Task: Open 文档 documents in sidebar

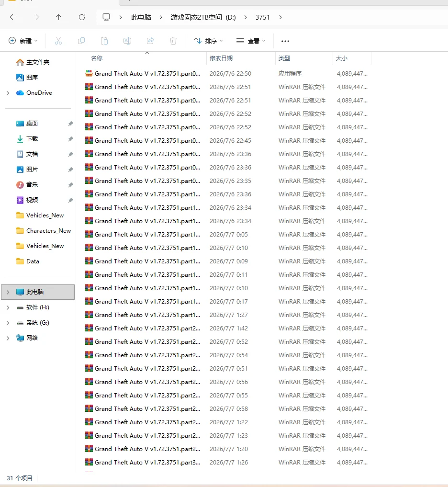Action: (32, 154)
